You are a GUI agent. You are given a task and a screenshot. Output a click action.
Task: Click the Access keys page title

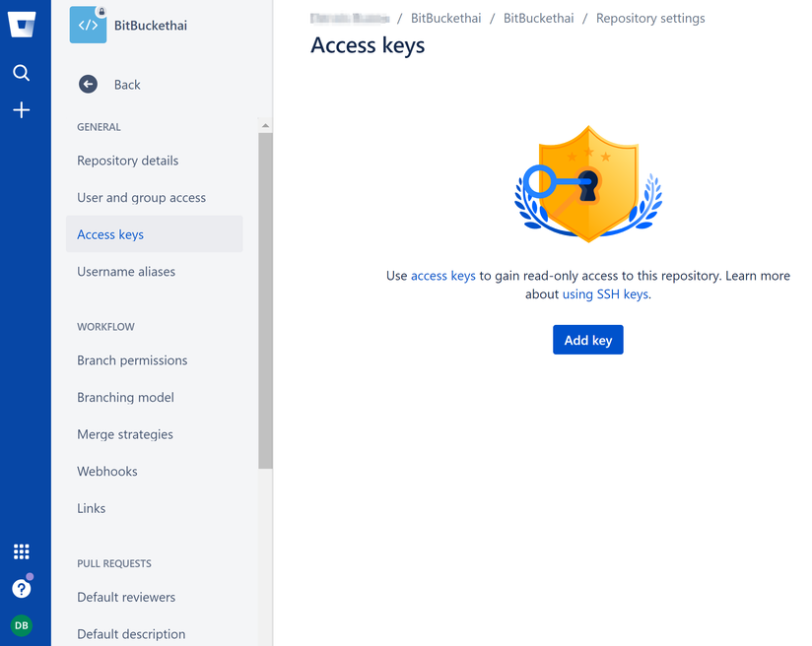pos(368,45)
